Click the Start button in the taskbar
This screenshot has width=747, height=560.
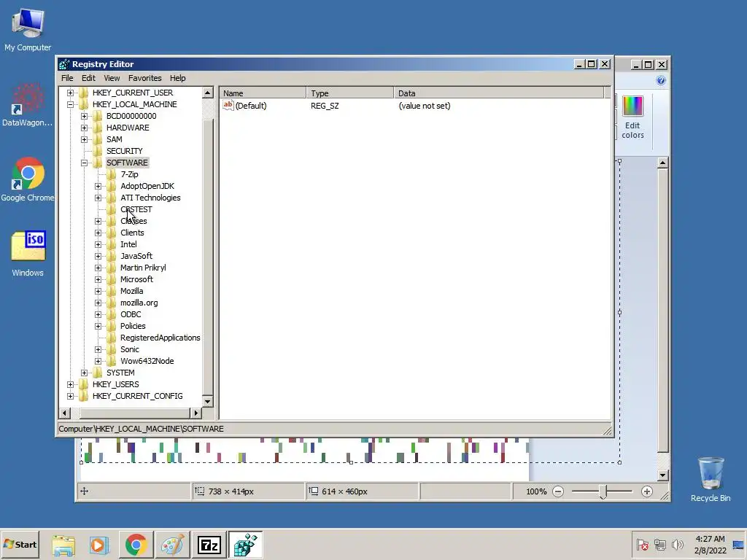[x=20, y=544]
